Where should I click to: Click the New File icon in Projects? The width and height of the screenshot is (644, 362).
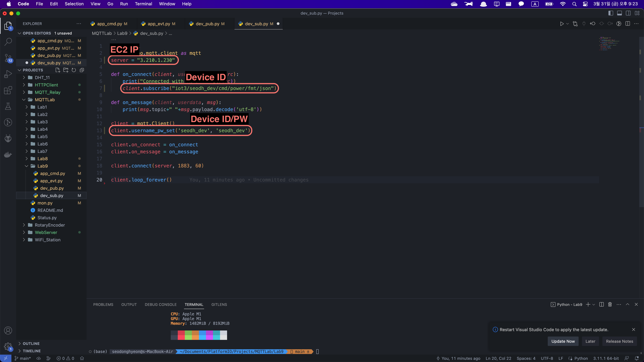click(x=58, y=70)
